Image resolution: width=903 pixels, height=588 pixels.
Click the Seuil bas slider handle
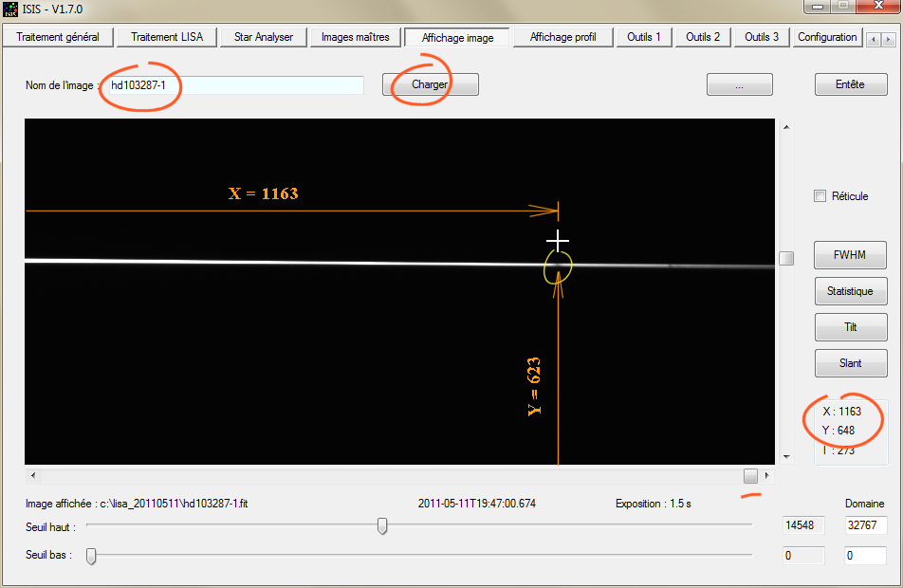tap(91, 556)
